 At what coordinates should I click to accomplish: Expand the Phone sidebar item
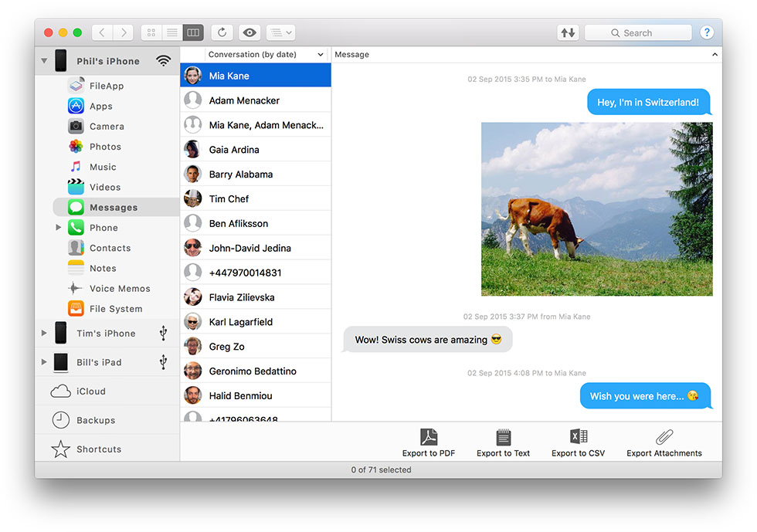tap(59, 228)
